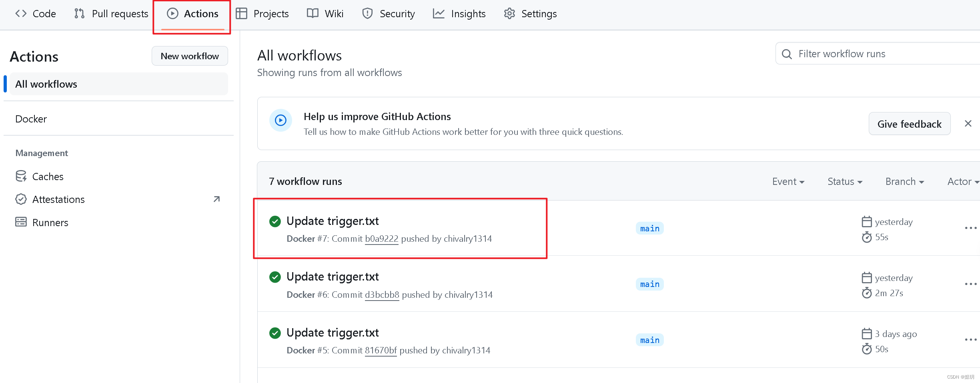Open more options menu for Docker #7 run
Image resolution: width=980 pixels, height=383 pixels.
(x=971, y=228)
